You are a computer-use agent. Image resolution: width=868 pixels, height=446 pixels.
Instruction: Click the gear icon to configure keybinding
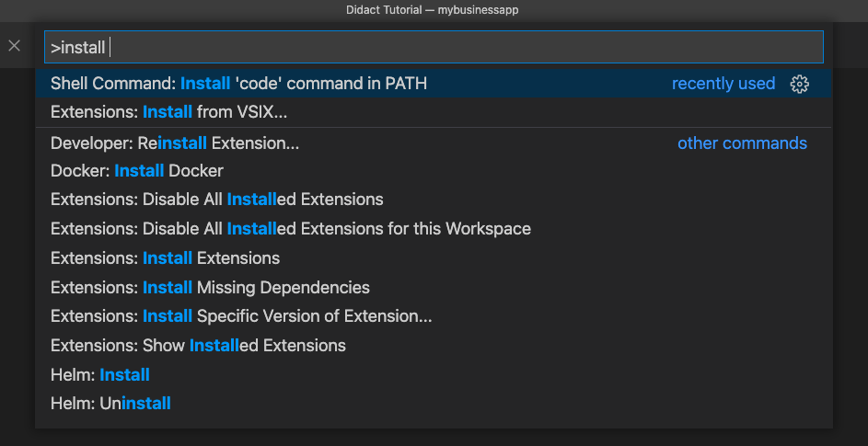pyautogui.click(x=799, y=84)
